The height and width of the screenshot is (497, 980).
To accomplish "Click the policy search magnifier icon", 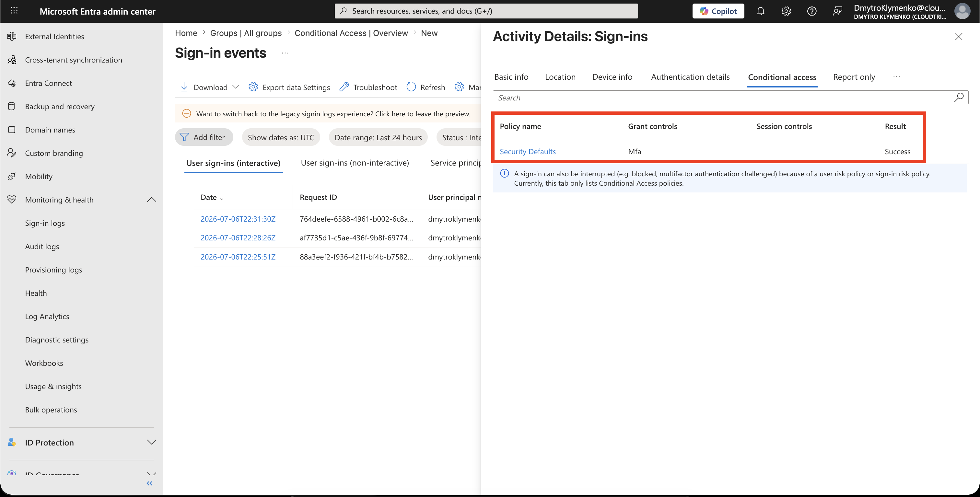I will 959,98.
